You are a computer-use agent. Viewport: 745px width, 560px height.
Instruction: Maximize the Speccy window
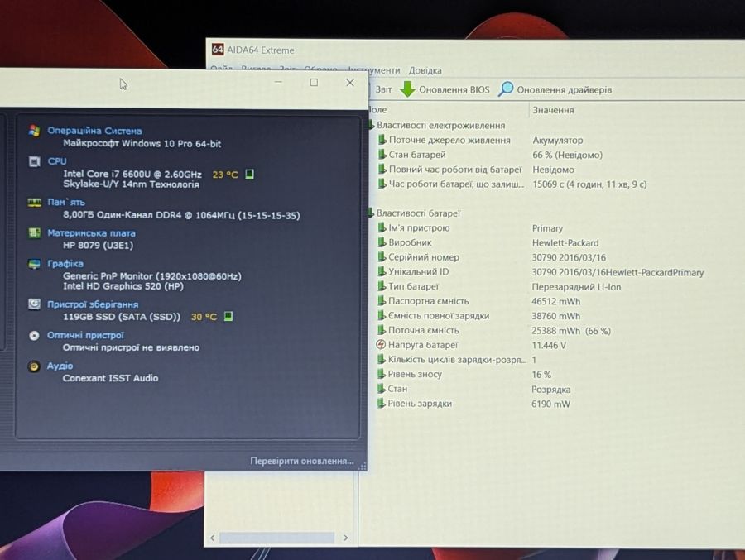click(x=314, y=83)
